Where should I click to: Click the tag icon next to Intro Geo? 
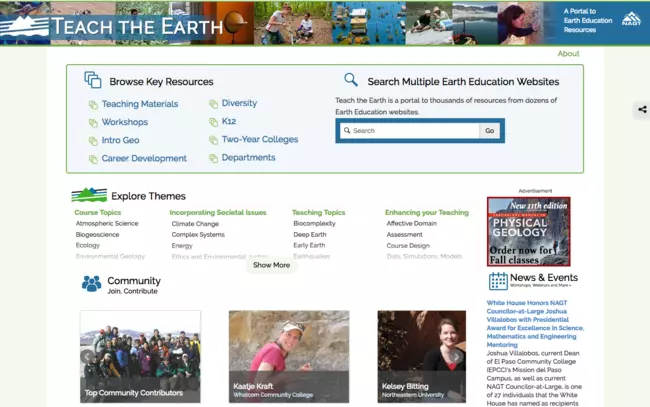(93, 141)
